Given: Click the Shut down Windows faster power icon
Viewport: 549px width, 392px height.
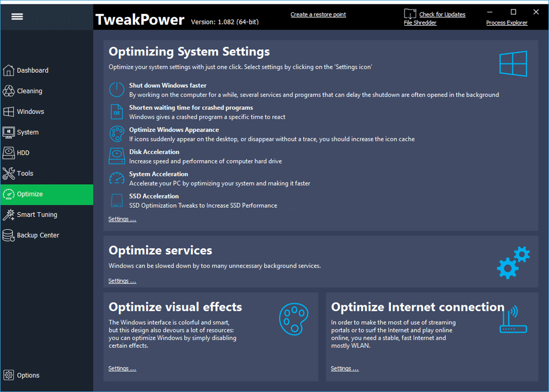Looking at the screenshot, I should [117, 90].
